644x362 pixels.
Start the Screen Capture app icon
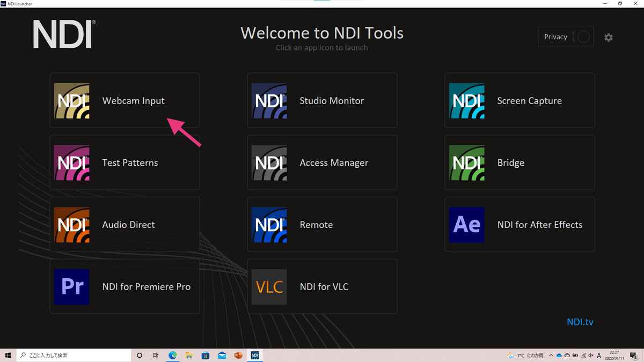click(467, 101)
